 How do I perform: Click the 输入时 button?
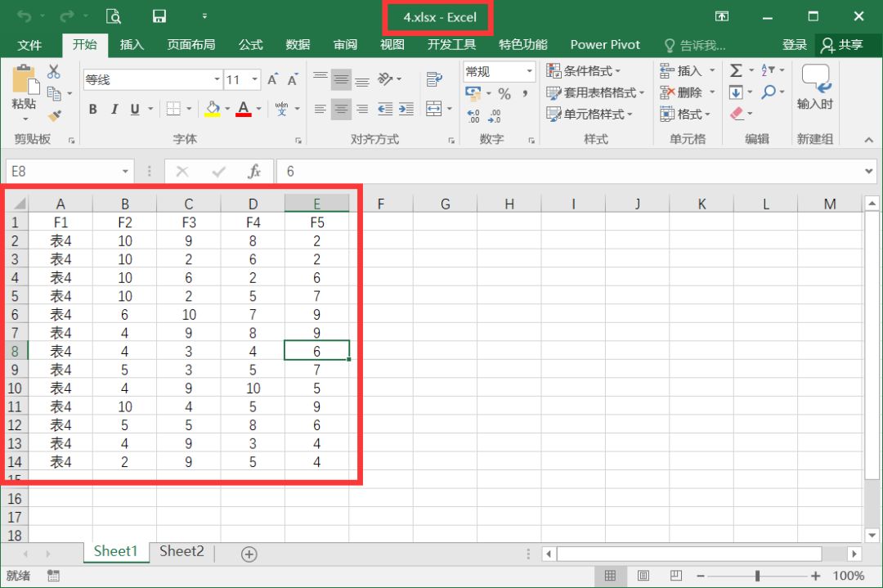click(815, 88)
